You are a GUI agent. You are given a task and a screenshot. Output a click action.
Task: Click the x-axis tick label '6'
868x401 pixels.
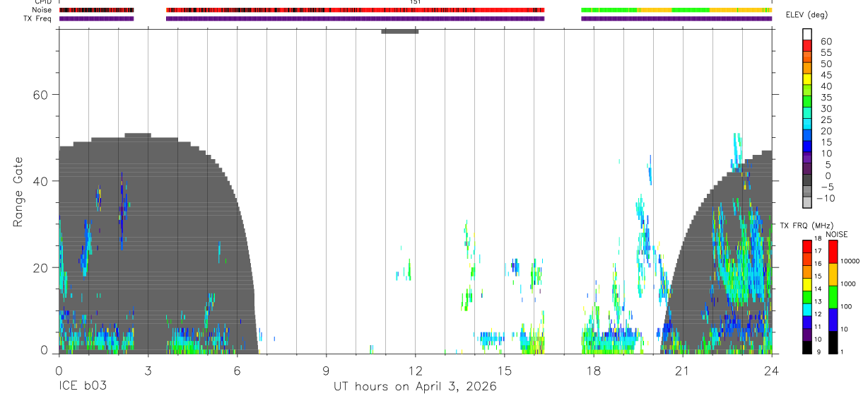[x=237, y=370]
